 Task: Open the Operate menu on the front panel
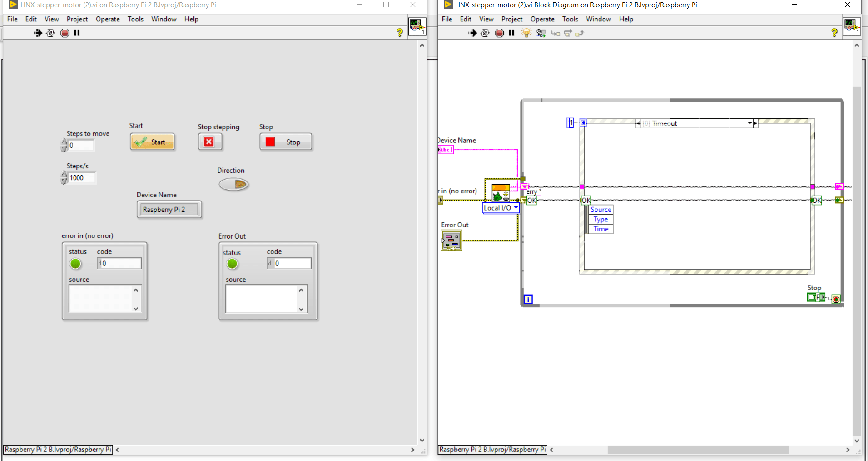pyautogui.click(x=108, y=19)
